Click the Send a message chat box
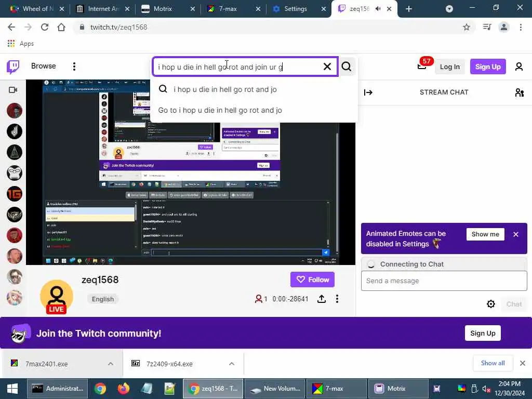Screen dimensions: 532x399 click(444, 281)
